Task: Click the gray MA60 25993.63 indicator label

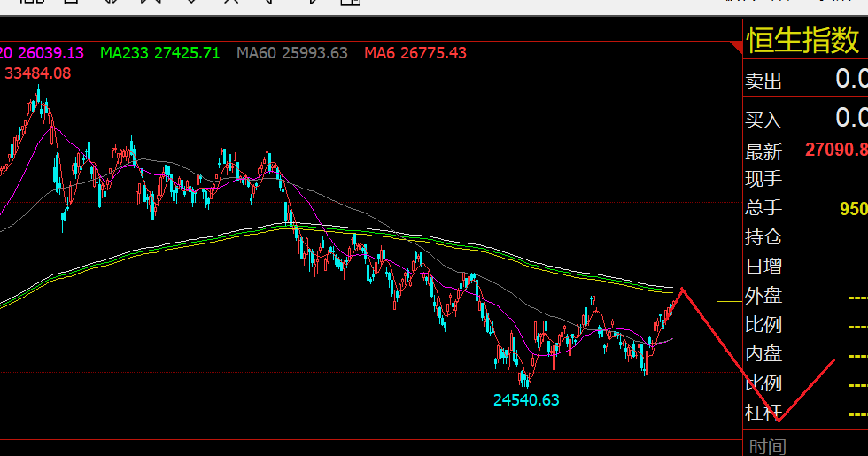Action: [291, 53]
